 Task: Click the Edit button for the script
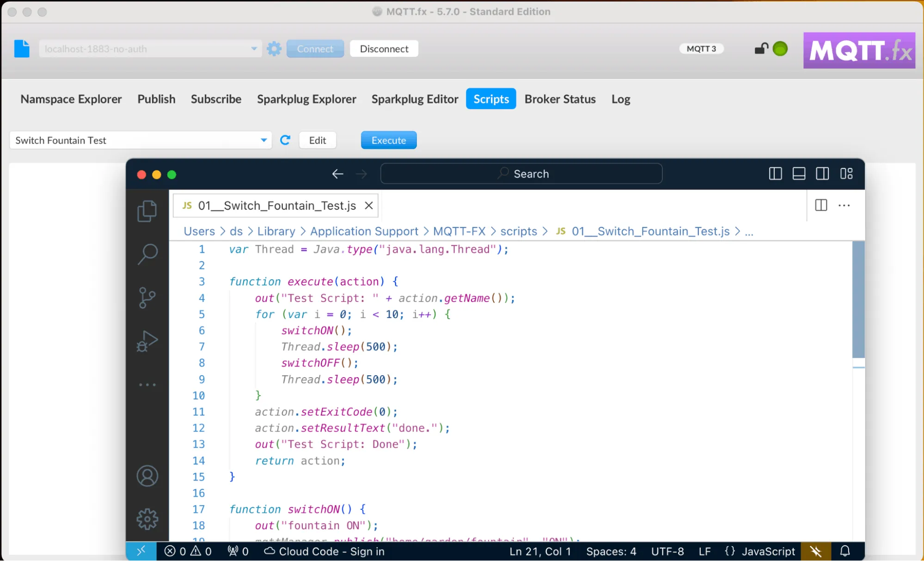(x=317, y=140)
